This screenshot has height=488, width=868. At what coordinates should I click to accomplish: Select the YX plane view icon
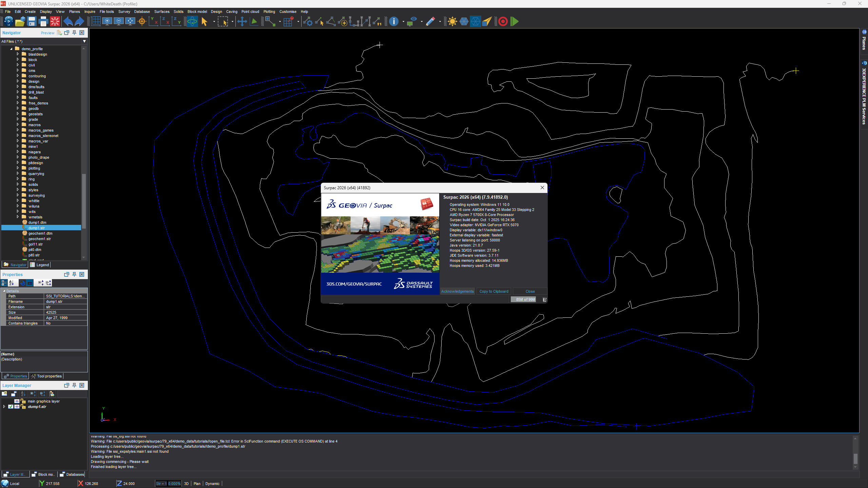click(x=154, y=21)
